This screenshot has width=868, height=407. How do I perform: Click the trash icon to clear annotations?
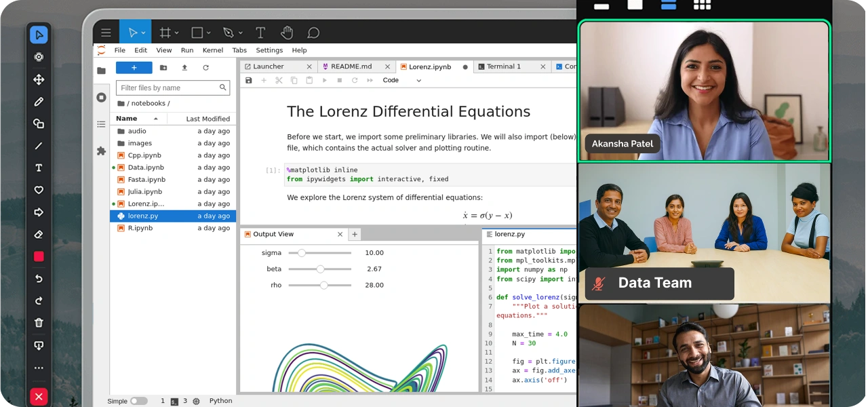[x=39, y=323]
